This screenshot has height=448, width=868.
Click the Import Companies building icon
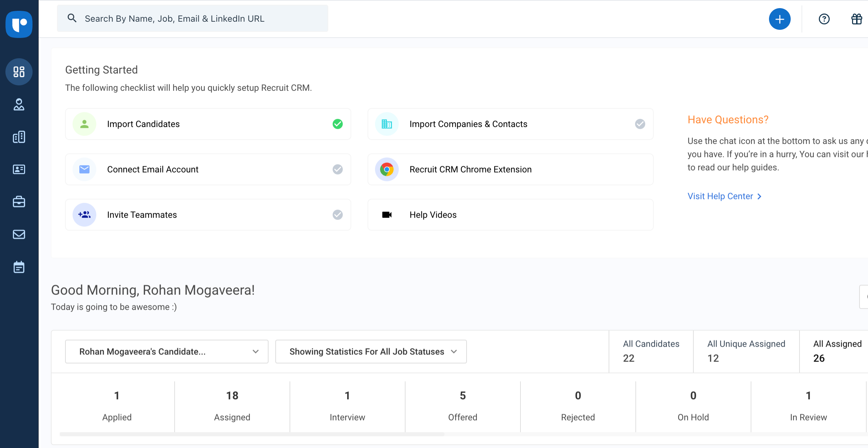coord(387,124)
